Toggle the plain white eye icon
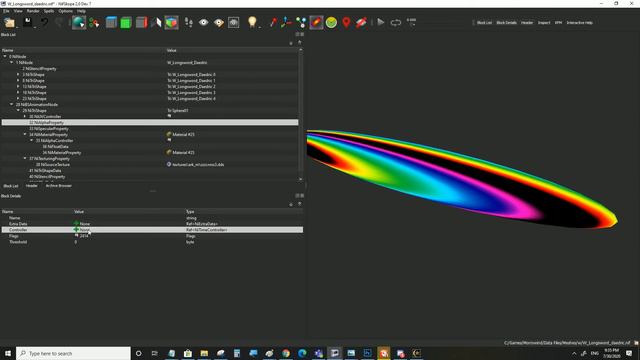The height and width of the screenshot is (360, 640). coord(203,22)
